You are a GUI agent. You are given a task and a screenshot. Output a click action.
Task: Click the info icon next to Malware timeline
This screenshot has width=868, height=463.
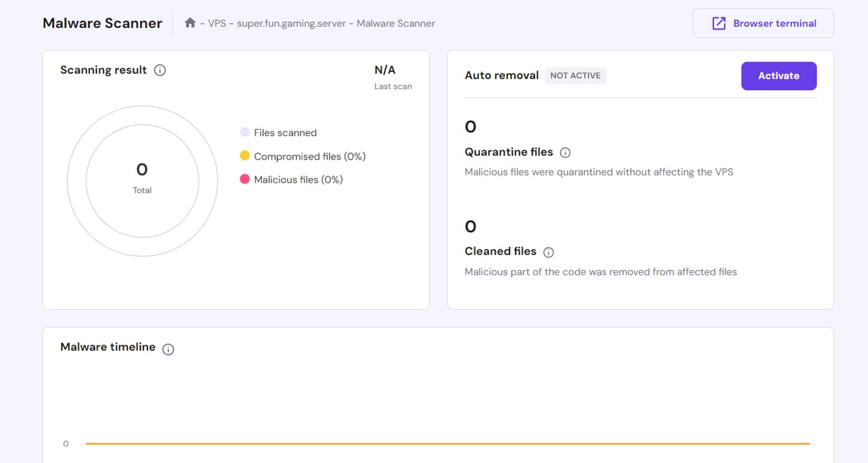coord(168,349)
